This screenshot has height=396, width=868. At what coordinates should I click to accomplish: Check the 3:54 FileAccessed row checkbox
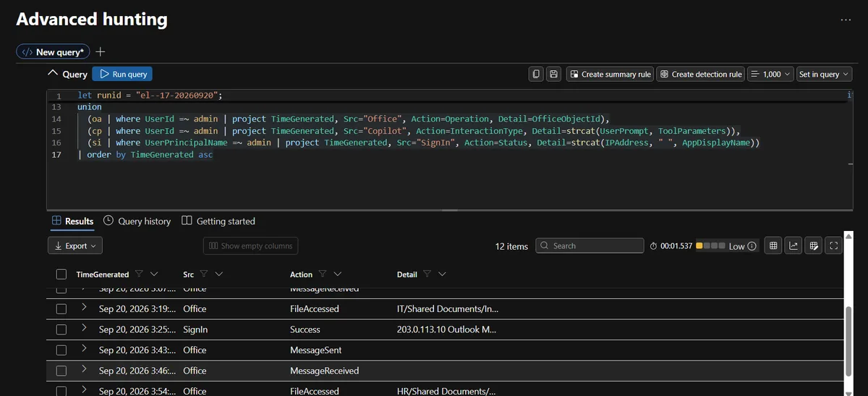pos(61,391)
